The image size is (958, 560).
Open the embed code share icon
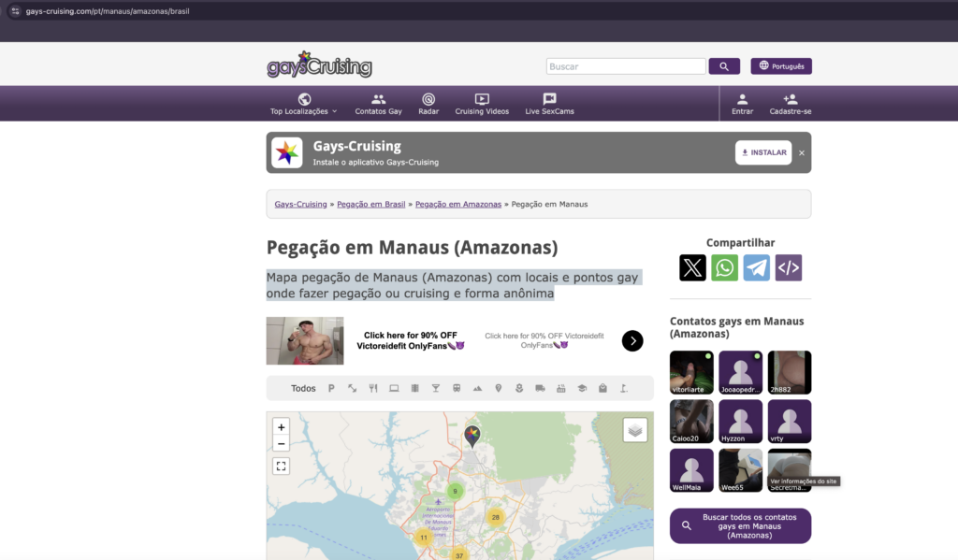pos(789,268)
